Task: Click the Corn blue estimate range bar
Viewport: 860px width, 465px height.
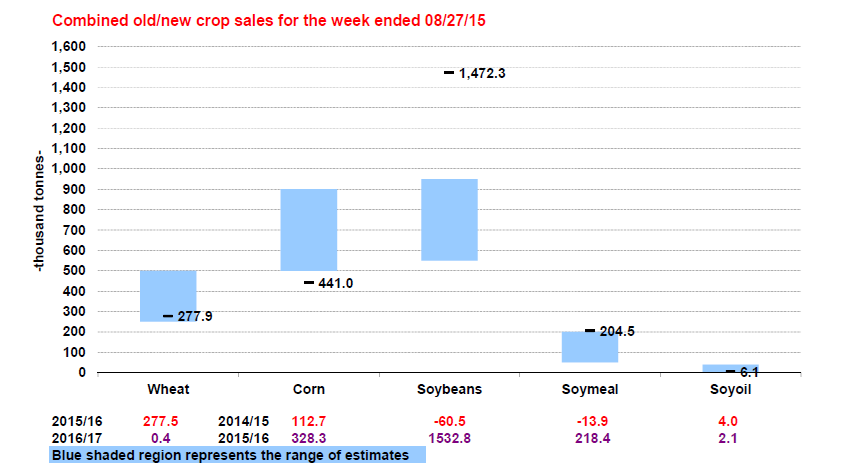Action: pyautogui.click(x=308, y=228)
